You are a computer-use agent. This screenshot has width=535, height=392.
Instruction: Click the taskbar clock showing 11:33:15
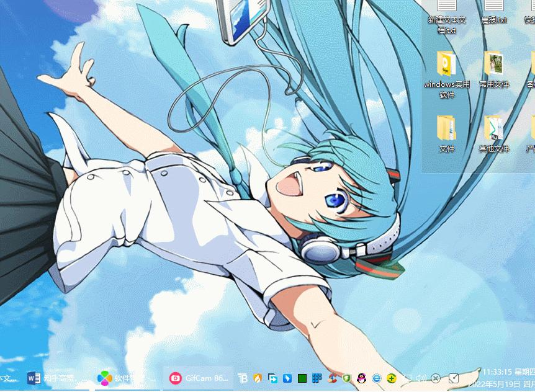[503, 372]
